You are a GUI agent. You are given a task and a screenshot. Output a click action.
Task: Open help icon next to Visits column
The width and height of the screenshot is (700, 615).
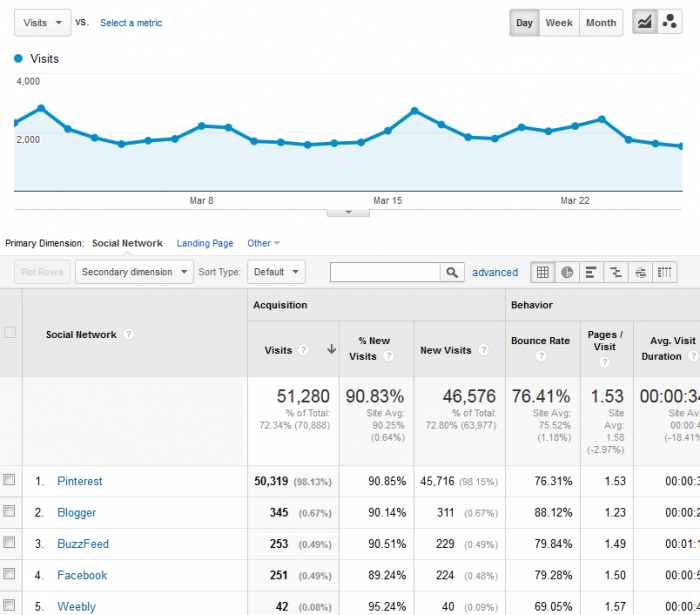(304, 350)
